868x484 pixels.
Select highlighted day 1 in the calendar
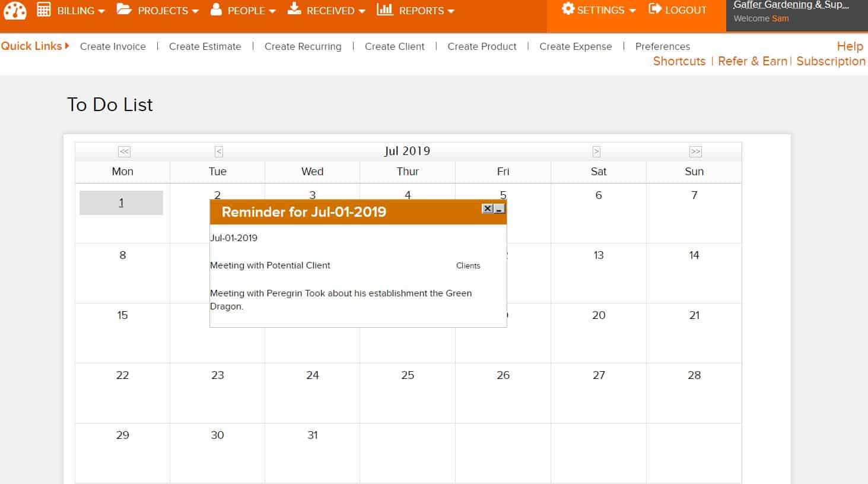[x=121, y=203]
